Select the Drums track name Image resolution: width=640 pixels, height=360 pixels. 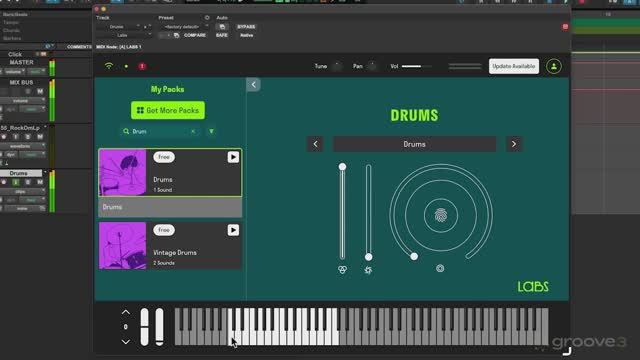point(20,173)
